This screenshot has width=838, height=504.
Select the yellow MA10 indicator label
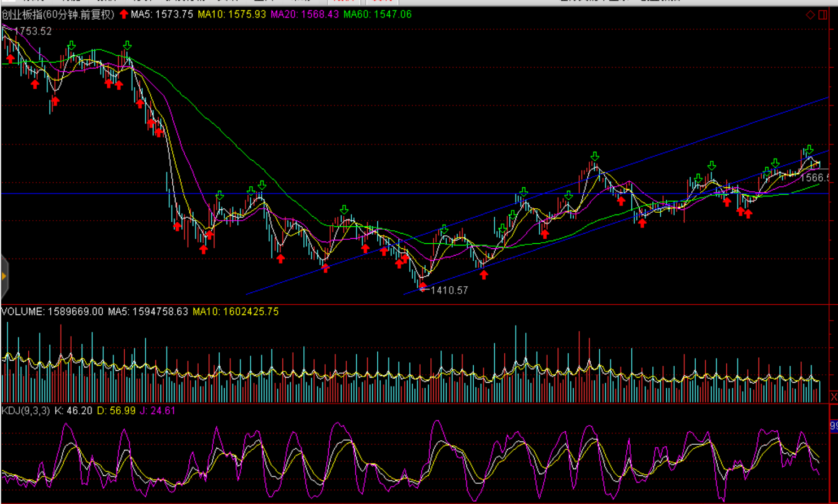(x=232, y=14)
